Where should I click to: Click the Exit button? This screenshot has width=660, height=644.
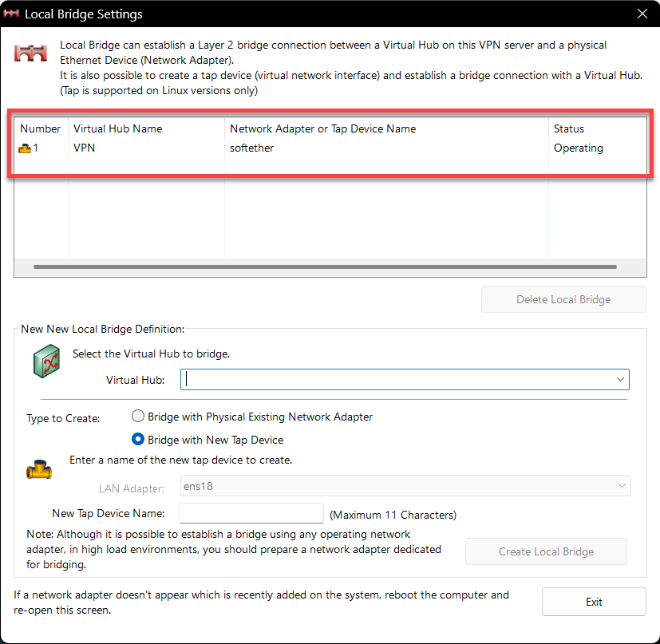point(594,602)
